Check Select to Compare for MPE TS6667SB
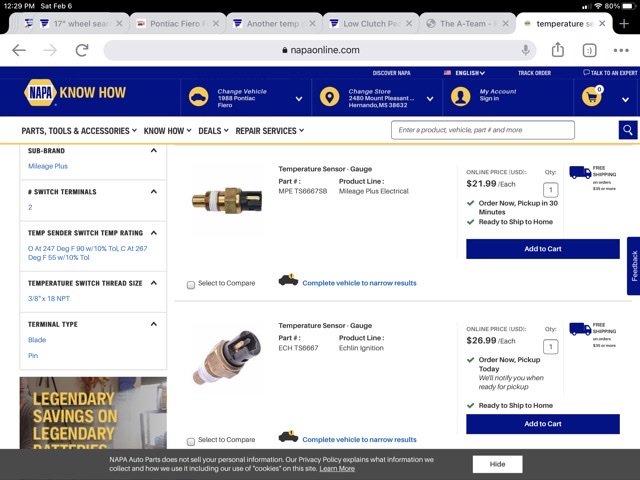The width and height of the screenshot is (640, 480). (x=191, y=285)
